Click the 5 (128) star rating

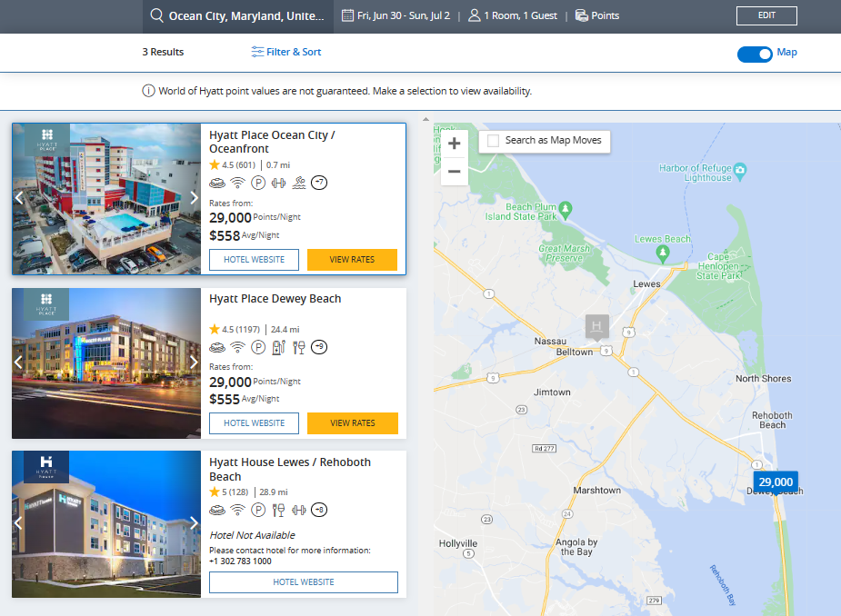point(229,492)
